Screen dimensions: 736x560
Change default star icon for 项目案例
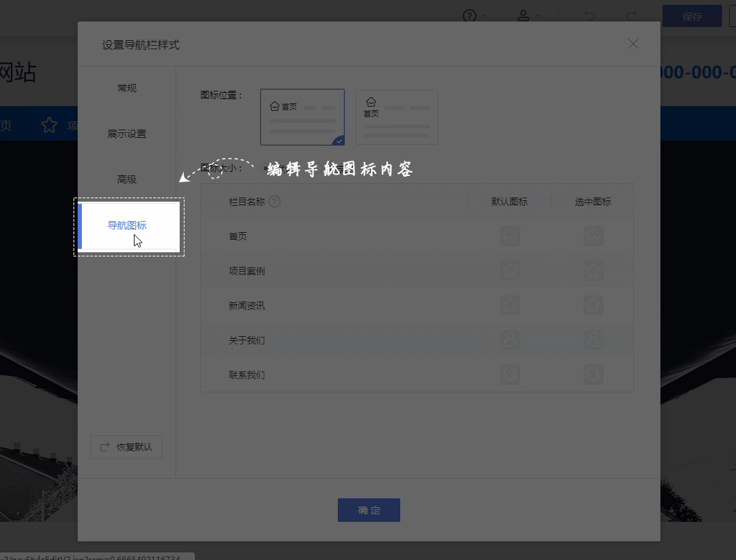click(510, 271)
